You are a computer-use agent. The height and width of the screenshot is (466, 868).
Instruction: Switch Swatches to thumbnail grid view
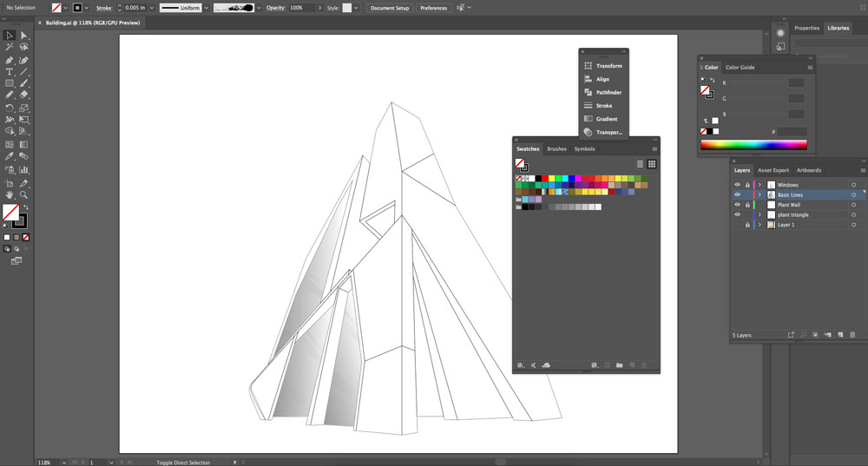(x=652, y=164)
